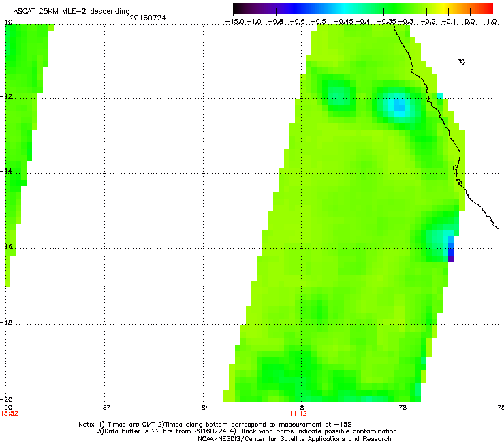This screenshot has width=504, height=443.
Task: Click the -81 longitude axis label
Action: pyautogui.click(x=301, y=408)
